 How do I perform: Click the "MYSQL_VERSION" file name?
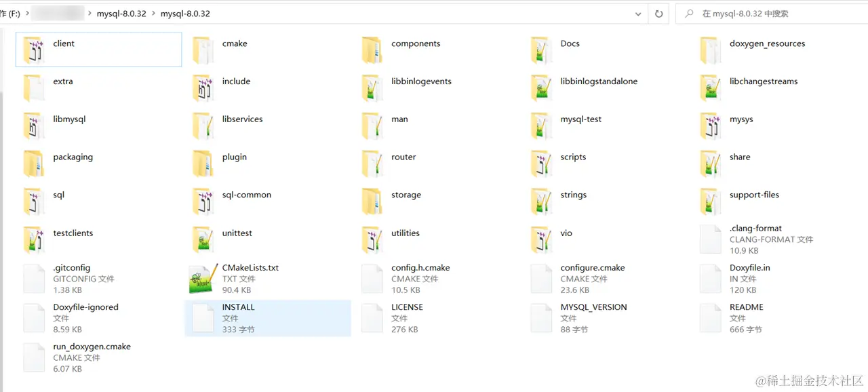(593, 307)
